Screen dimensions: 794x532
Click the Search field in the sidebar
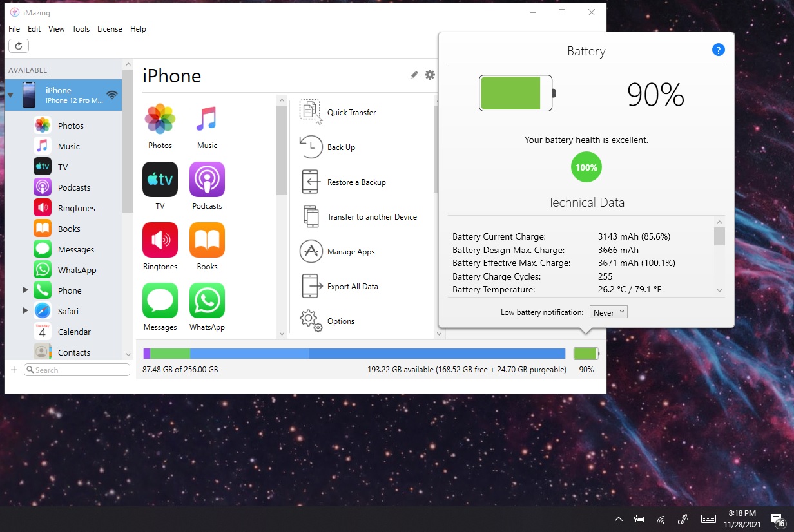pos(77,370)
